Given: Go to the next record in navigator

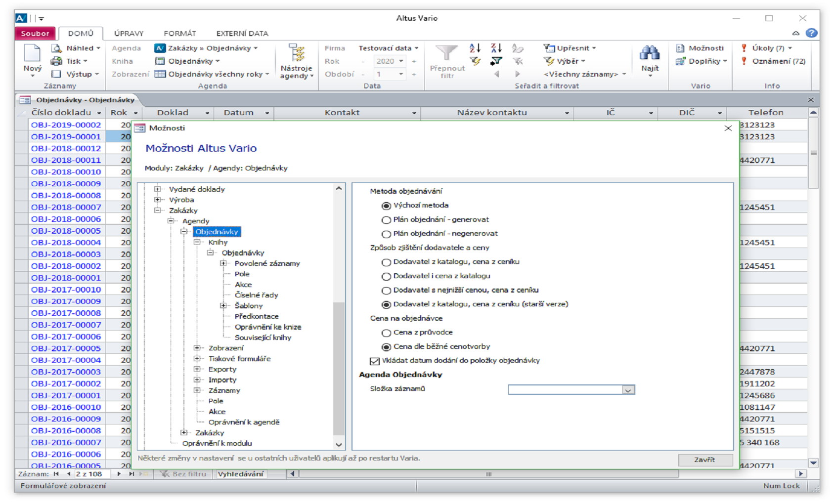Looking at the screenshot, I should [119, 474].
